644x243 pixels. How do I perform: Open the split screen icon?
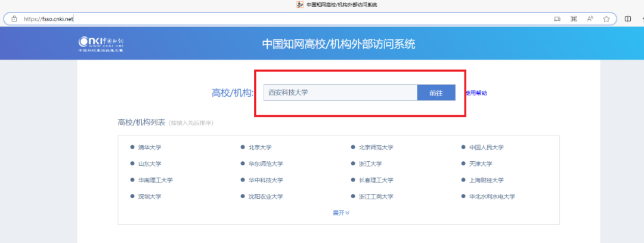627,19
